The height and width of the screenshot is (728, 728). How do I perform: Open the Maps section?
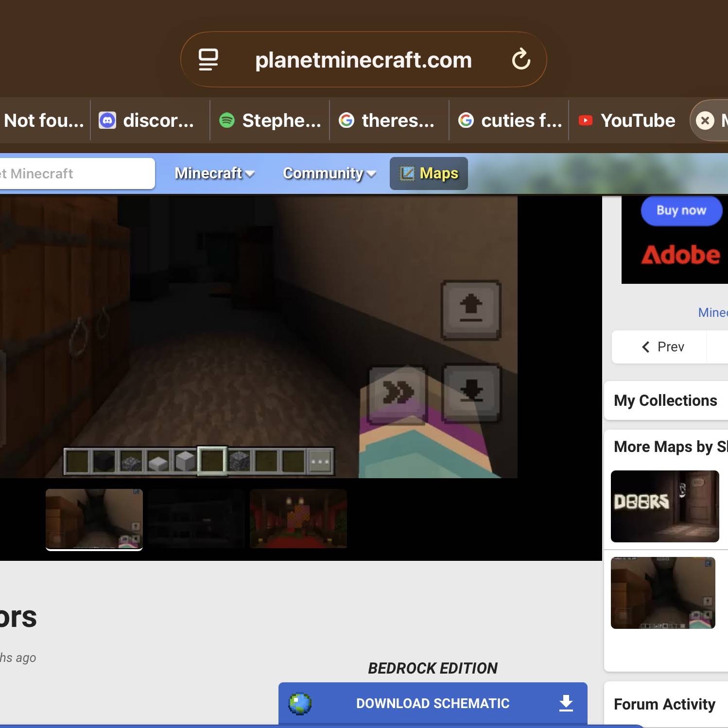(x=429, y=173)
